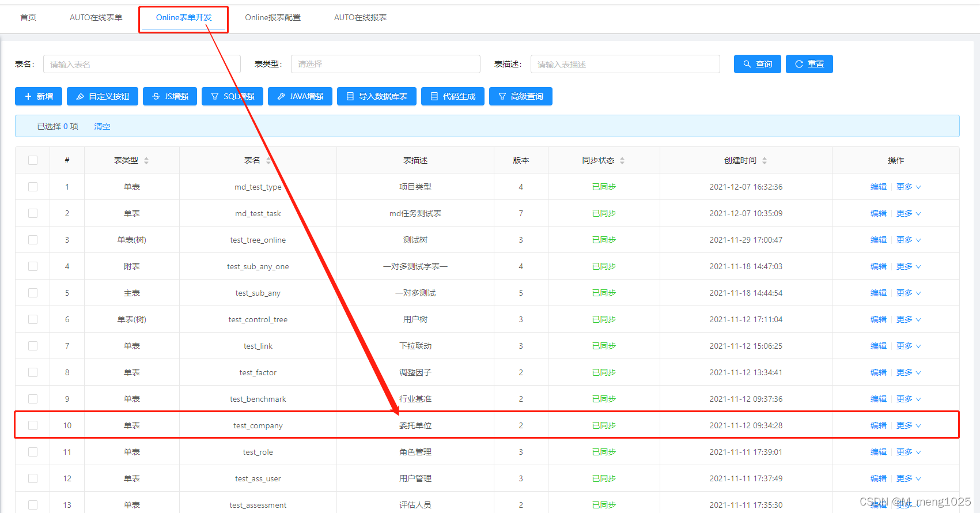Click 编辑 for test_ass_user row

coord(879,478)
